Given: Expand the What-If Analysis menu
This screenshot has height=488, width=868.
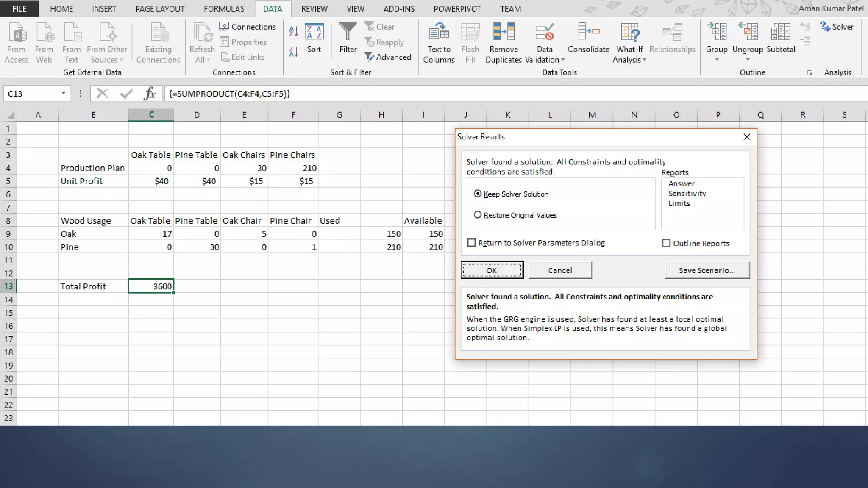Looking at the screenshot, I should [x=645, y=60].
